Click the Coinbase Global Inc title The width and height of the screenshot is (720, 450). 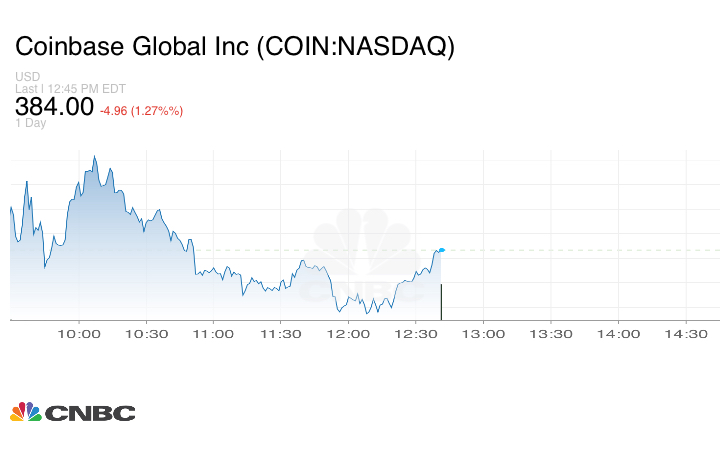tap(234, 47)
